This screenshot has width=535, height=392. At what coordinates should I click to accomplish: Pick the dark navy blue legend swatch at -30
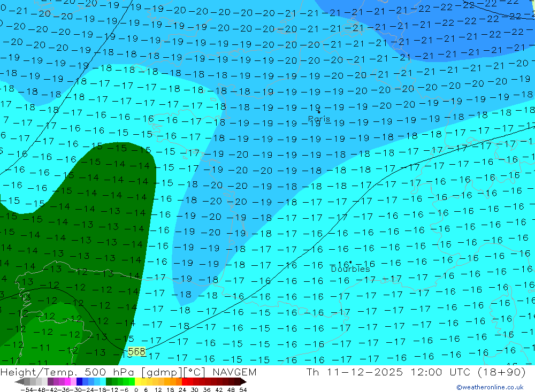click(x=80, y=382)
